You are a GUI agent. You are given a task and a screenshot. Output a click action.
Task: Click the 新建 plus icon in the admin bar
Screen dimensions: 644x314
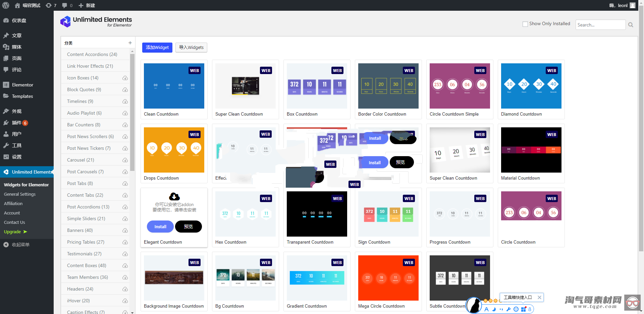click(81, 5)
